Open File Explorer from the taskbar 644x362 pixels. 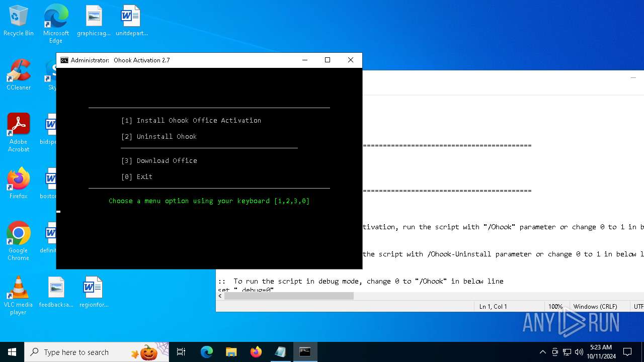point(231,352)
